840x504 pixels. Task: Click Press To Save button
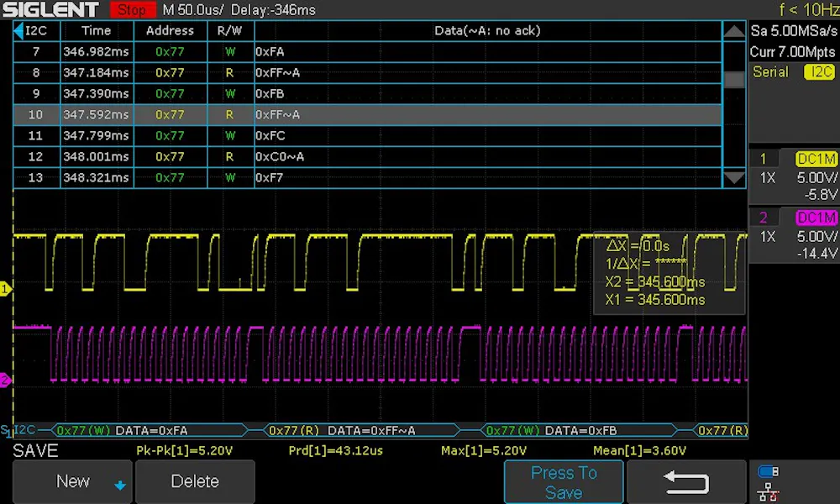[564, 482]
